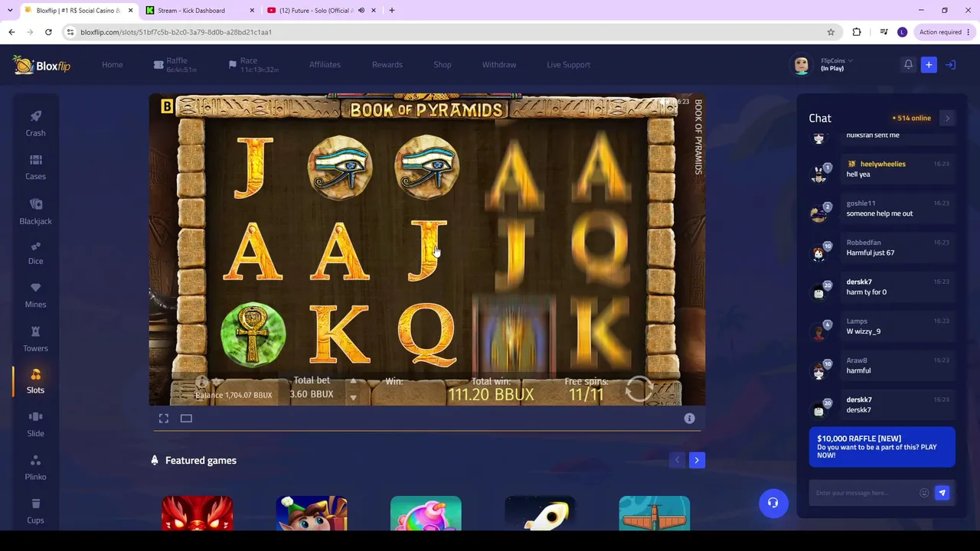Click the browser address bar
Image resolution: width=980 pixels, height=551 pixels.
tap(444, 32)
